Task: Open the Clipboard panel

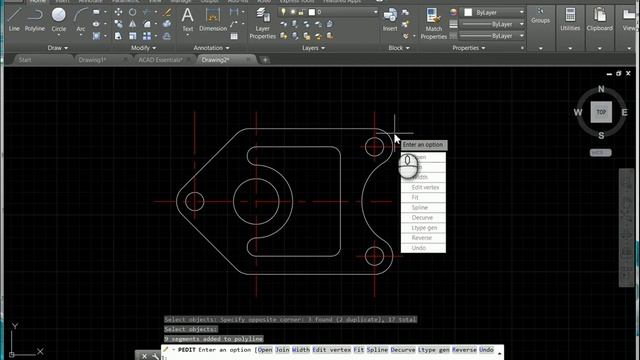Action: tap(599, 29)
